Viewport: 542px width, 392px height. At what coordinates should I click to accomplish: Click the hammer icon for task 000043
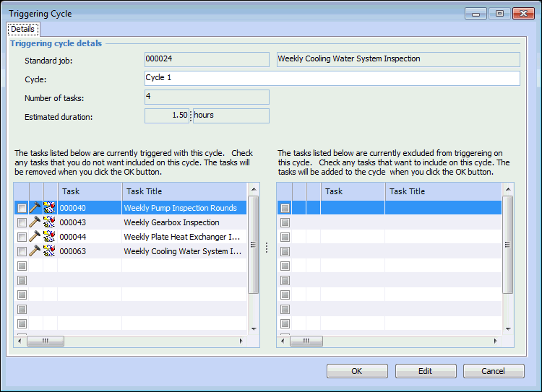point(35,222)
